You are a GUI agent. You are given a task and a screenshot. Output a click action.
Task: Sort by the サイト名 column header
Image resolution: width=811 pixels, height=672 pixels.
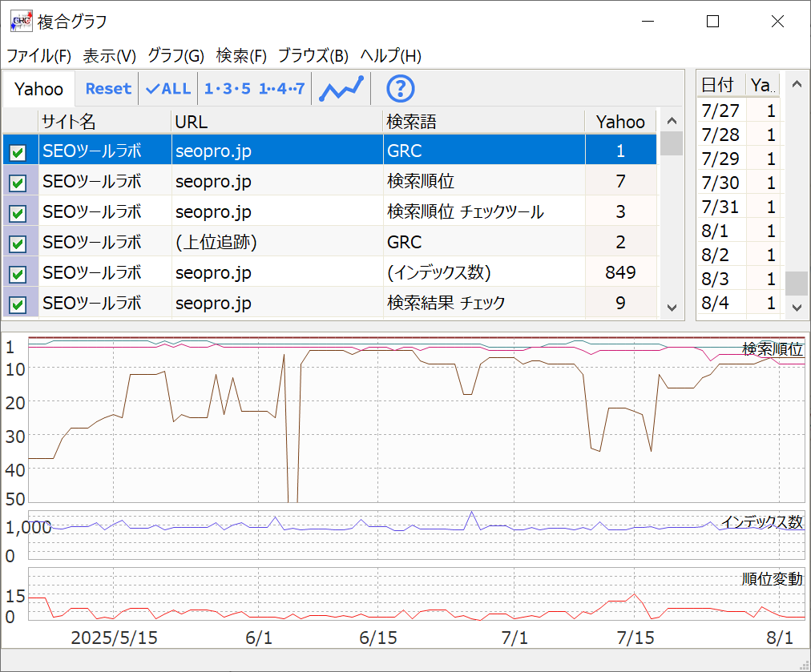[x=104, y=122]
